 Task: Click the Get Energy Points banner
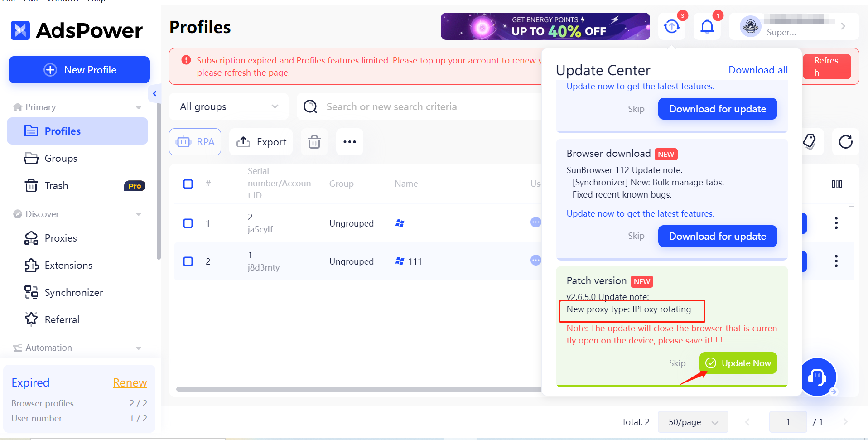545,26
